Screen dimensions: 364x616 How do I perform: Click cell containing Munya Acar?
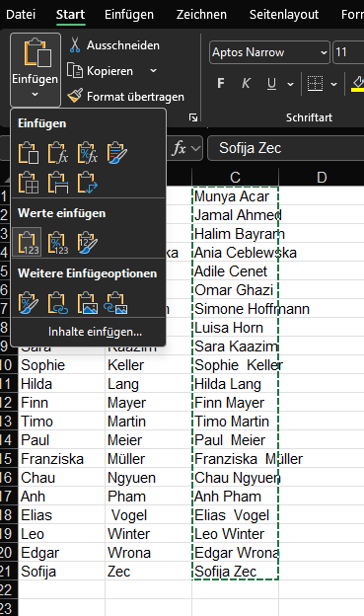coord(235,196)
